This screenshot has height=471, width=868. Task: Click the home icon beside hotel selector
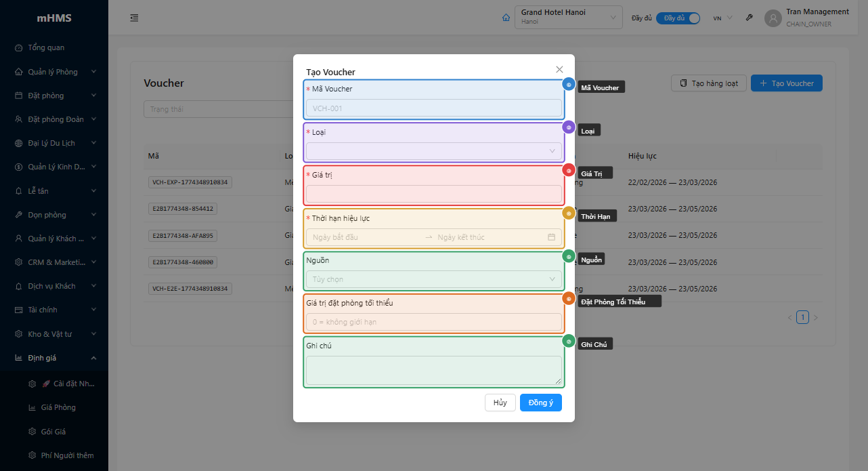pos(506,18)
